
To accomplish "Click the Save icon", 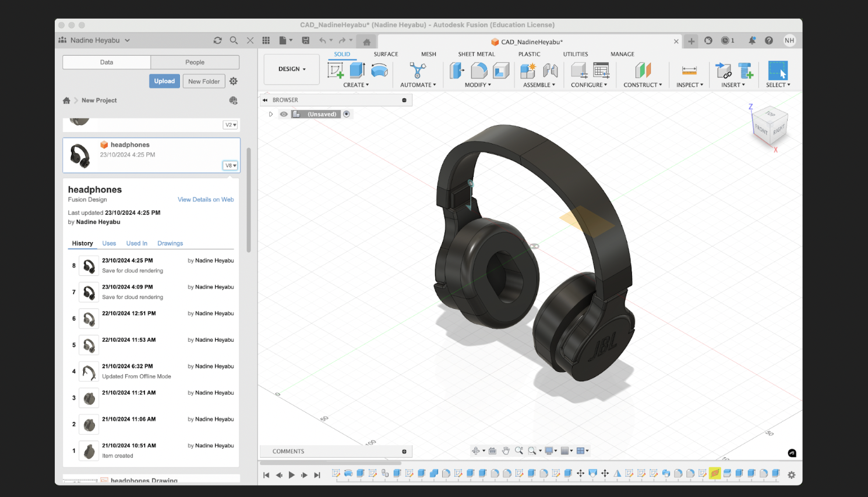I will [306, 40].
